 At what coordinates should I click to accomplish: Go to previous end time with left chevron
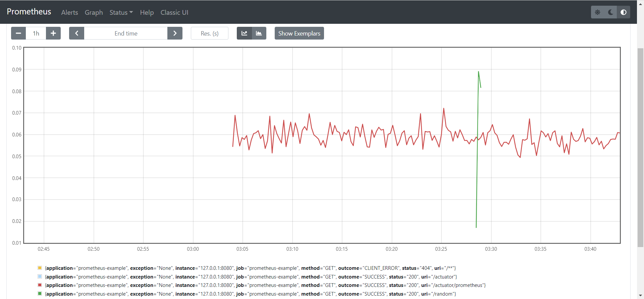tap(76, 33)
